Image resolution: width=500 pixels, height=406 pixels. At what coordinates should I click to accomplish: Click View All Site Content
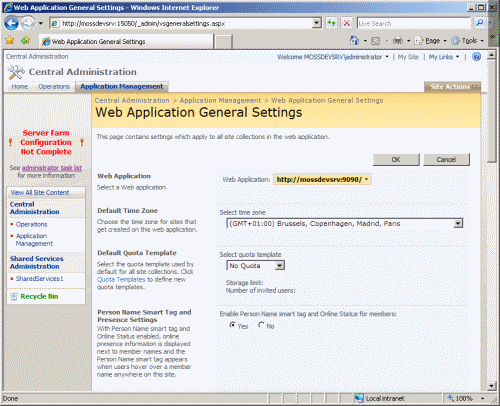(x=40, y=192)
